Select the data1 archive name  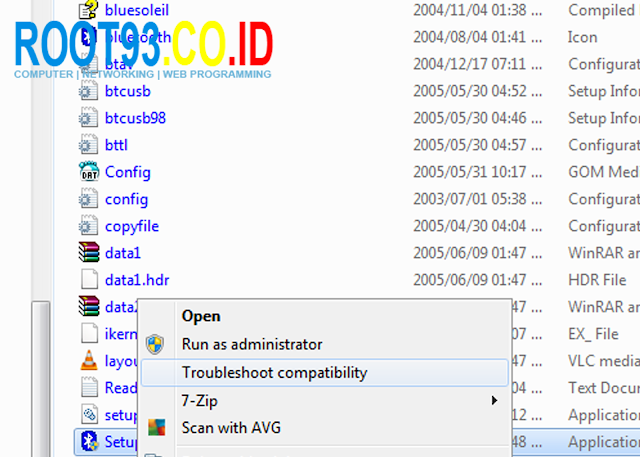click(123, 253)
